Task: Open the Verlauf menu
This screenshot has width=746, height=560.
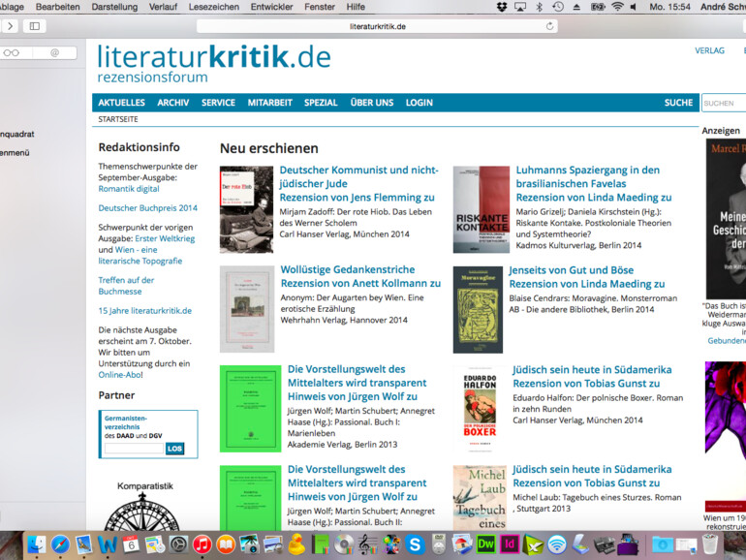Action: pos(163,7)
